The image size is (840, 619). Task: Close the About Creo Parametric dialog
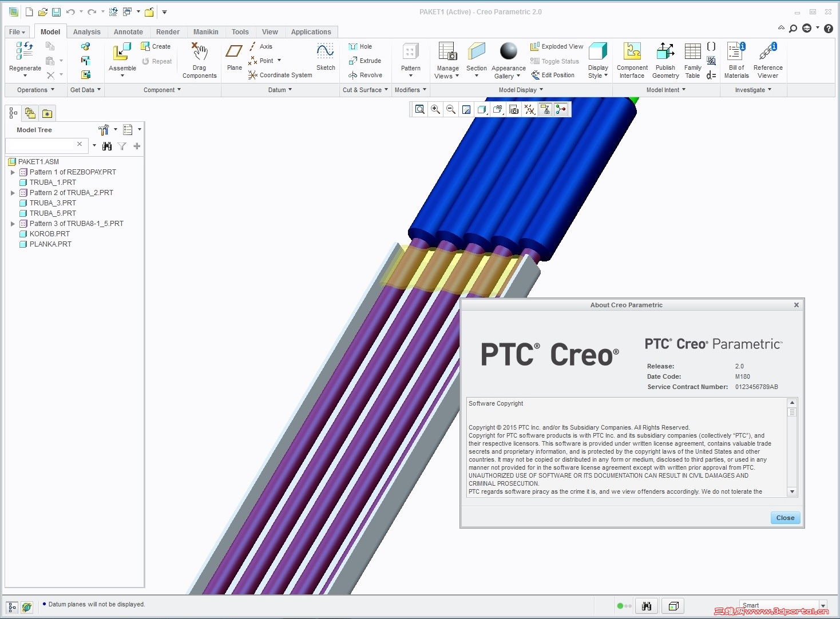(x=785, y=518)
